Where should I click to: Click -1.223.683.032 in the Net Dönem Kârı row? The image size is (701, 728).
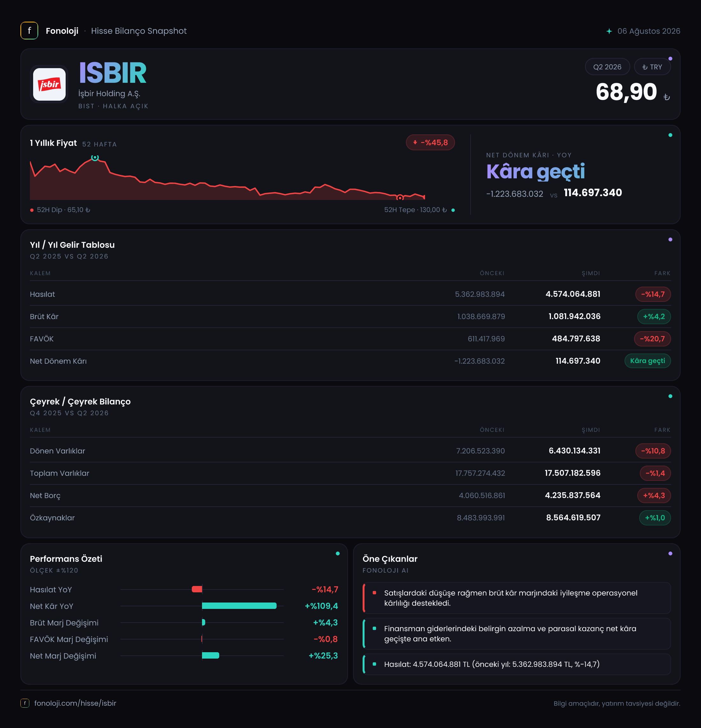point(480,361)
